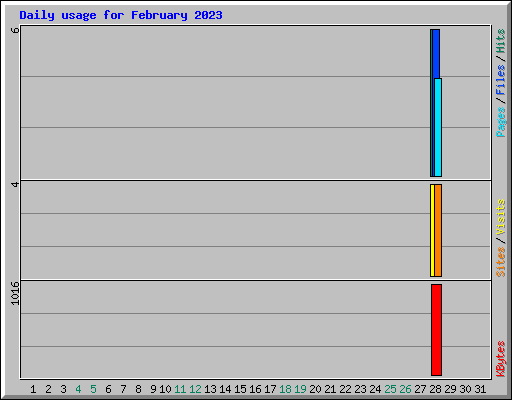Screen dimensions: 512x400
Task: Click day '21' on the x-axis
Action: [330, 389]
